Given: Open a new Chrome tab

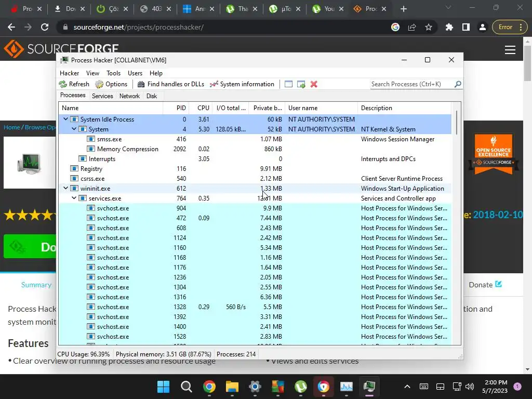Looking at the screenshot, I should (x=403, y=9).
